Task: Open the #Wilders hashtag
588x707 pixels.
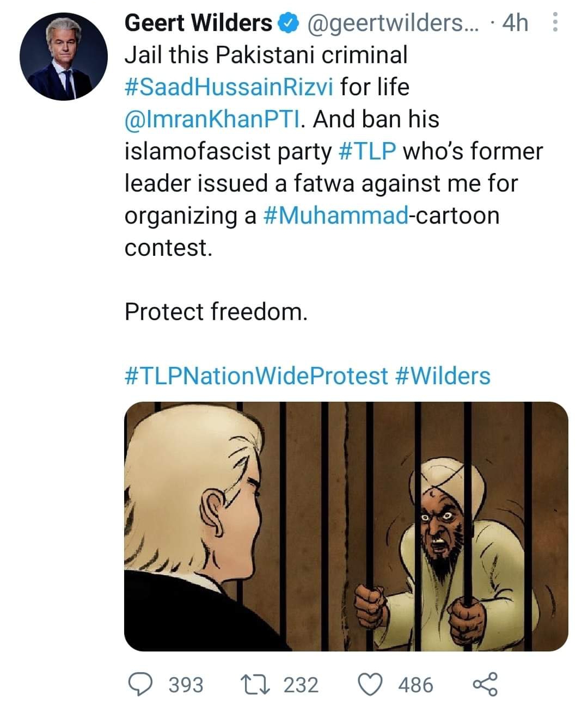Action: tap(442, 376)
